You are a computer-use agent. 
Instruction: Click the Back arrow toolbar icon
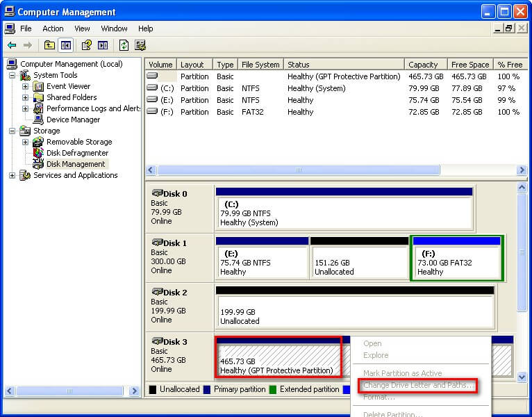[12, 45]
